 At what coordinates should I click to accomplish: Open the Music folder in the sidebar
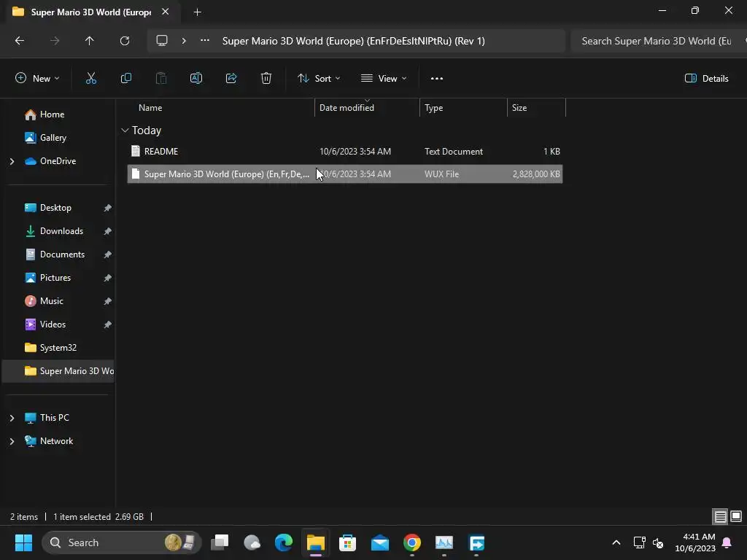52,301
